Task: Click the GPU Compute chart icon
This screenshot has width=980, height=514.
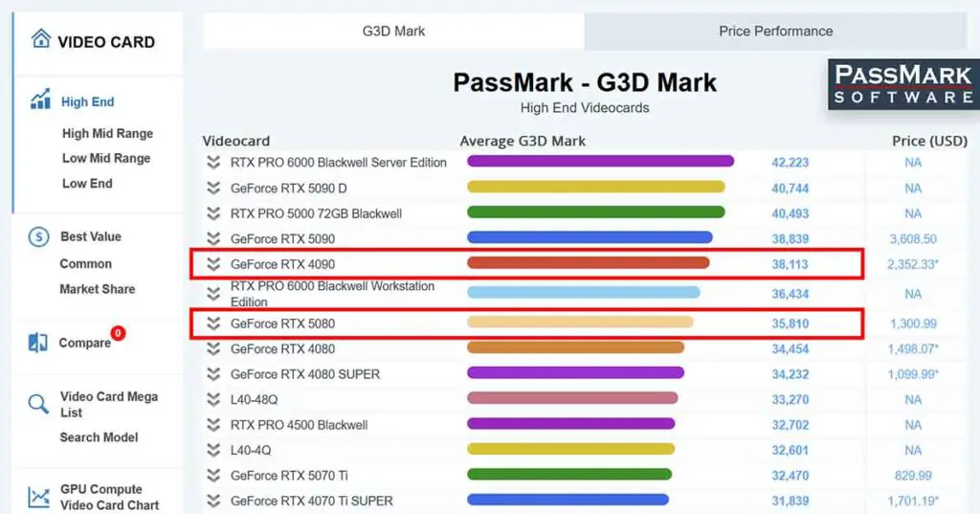Action: pos(39,497)
